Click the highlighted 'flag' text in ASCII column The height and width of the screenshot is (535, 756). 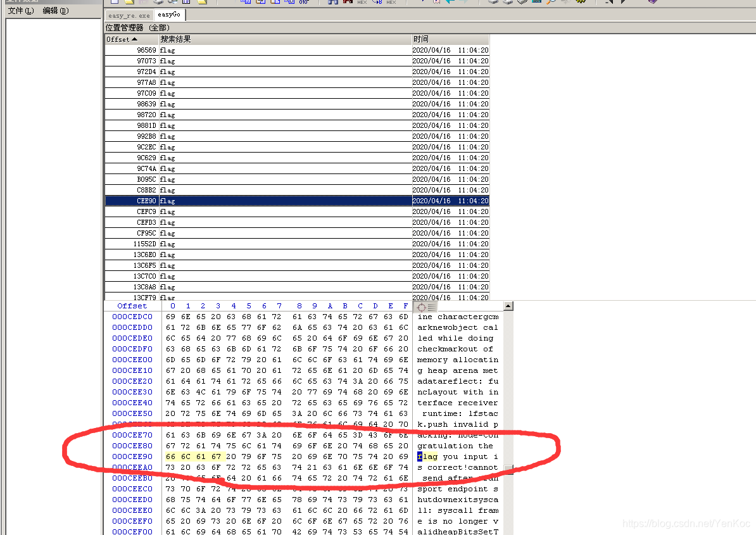tap(427, 457)
